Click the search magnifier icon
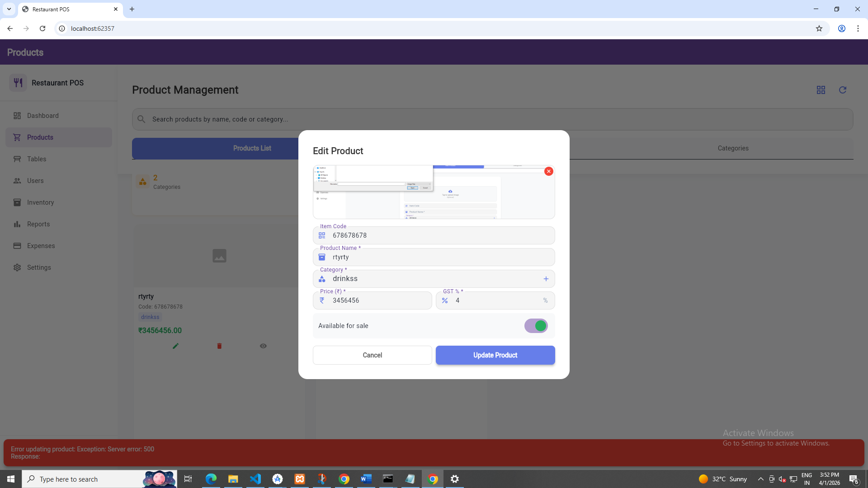The width and height of the screenshot is (868, 488). click(142, 119)
